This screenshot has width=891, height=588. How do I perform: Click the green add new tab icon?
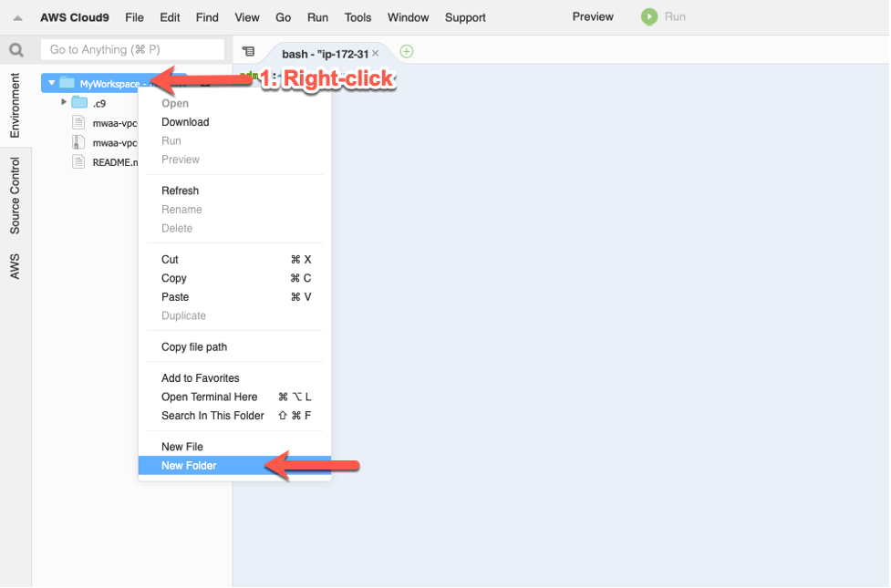click(407, 51)
